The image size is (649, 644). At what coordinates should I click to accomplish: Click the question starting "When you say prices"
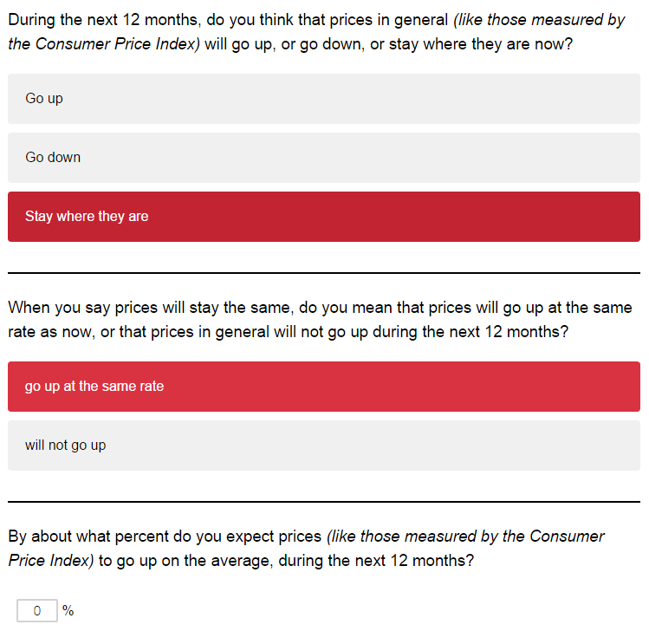320,320
